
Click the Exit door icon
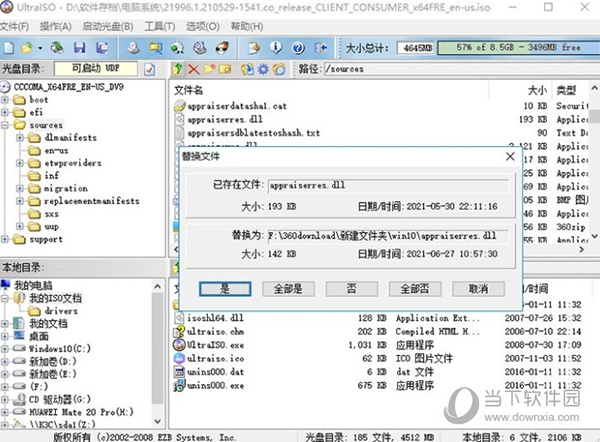click(x=321, y=47)
